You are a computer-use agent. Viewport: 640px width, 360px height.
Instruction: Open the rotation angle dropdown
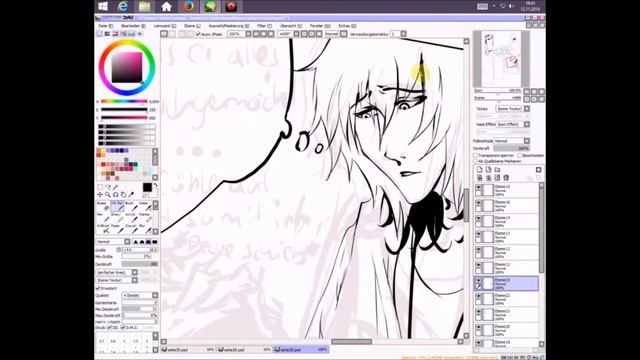pos(297,34)
